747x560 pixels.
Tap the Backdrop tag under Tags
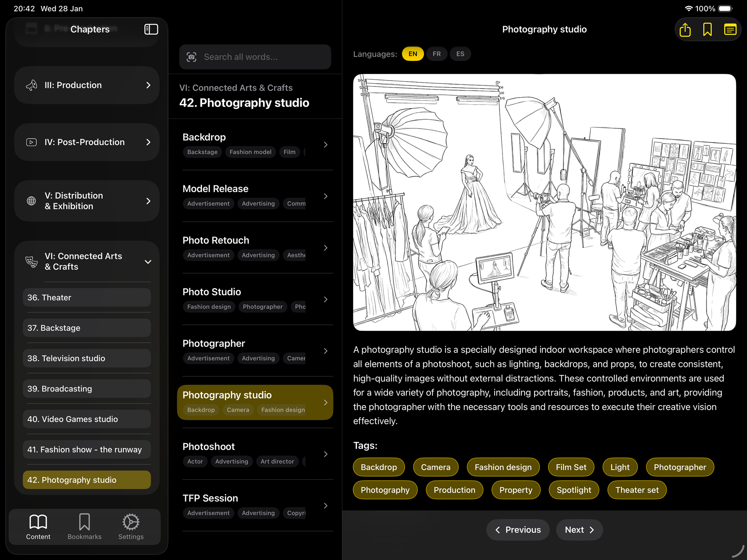[x=379, y=467]
